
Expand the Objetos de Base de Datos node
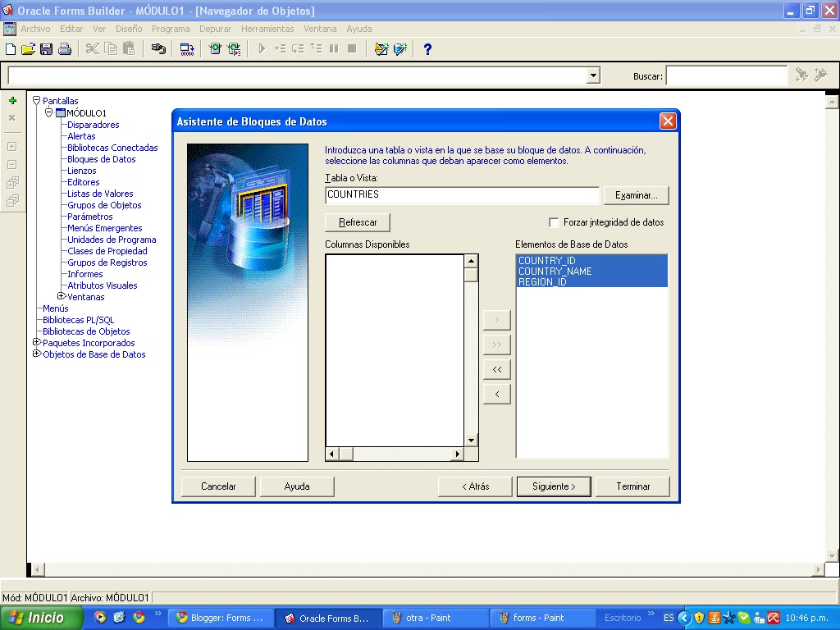point(36,354)
